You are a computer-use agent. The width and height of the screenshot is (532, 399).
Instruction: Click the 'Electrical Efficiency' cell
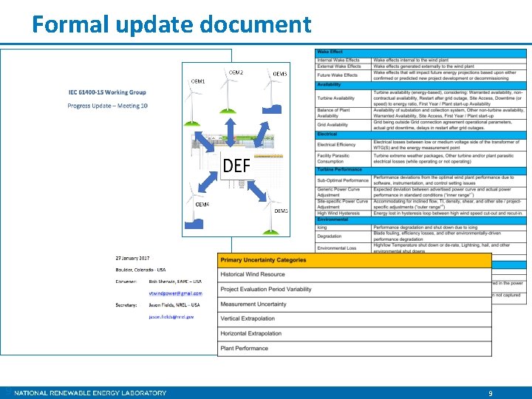click(343, 145)
